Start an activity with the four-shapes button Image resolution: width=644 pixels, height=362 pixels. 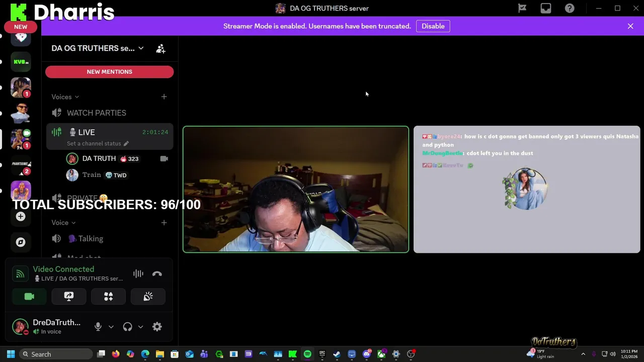[108, 296]
